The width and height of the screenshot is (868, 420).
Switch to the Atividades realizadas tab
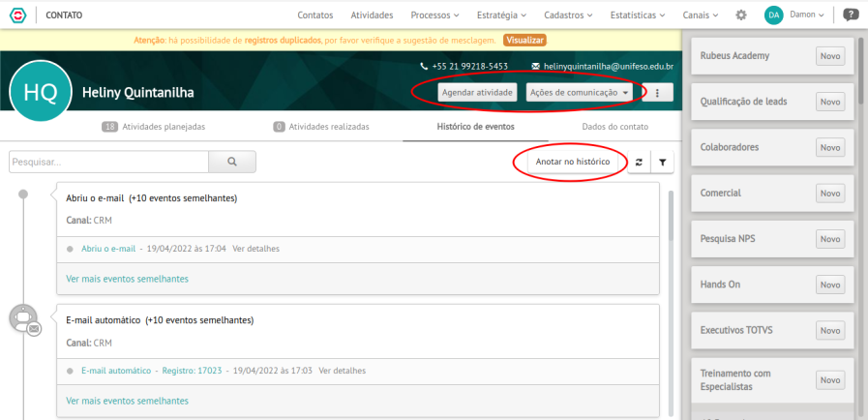point(321,127)
